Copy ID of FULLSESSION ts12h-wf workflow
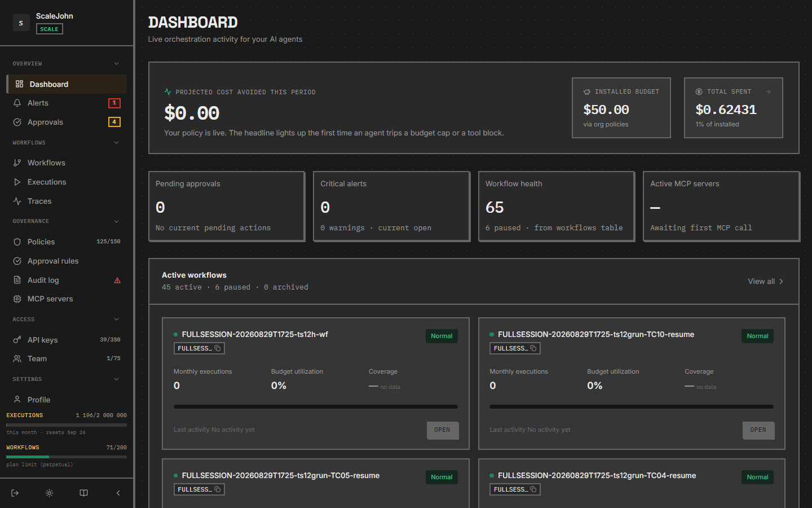This screenshot has width=812, height=508. (218, 348)
